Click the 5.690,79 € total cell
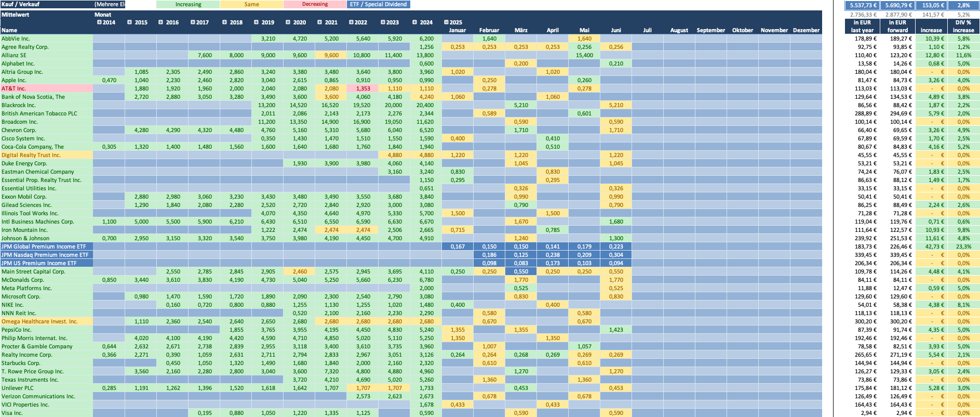This screenshot has height=417, width=980. click(x=897, y=5)
